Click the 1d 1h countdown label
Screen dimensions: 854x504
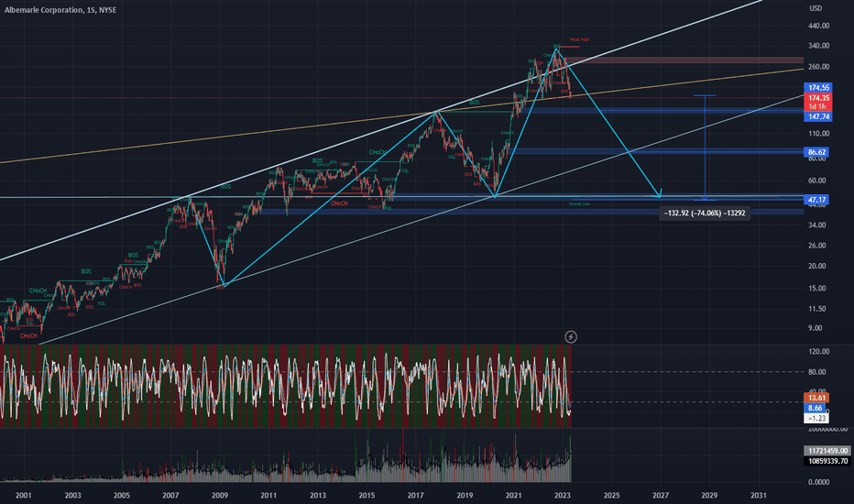pos(818,106)
